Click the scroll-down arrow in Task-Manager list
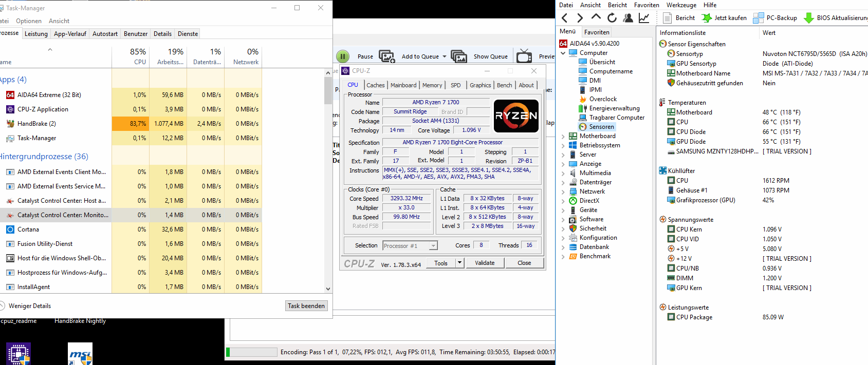This screenshot has width=868, height=365. coord(328,289)
